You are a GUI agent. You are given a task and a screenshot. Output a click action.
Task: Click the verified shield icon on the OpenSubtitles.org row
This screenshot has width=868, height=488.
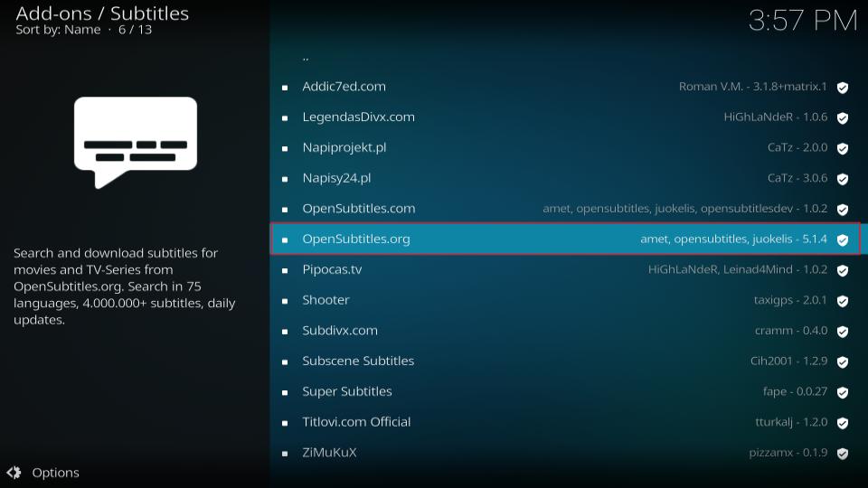pos(842,239)
